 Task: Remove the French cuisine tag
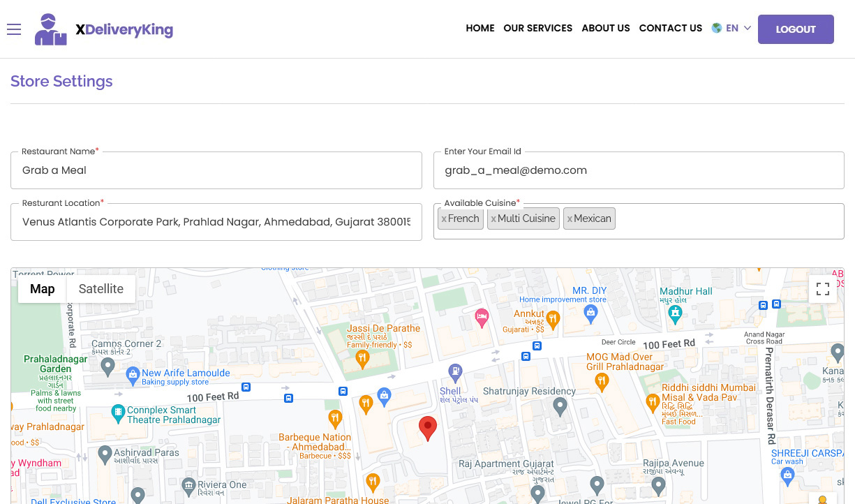click(444, 219)
